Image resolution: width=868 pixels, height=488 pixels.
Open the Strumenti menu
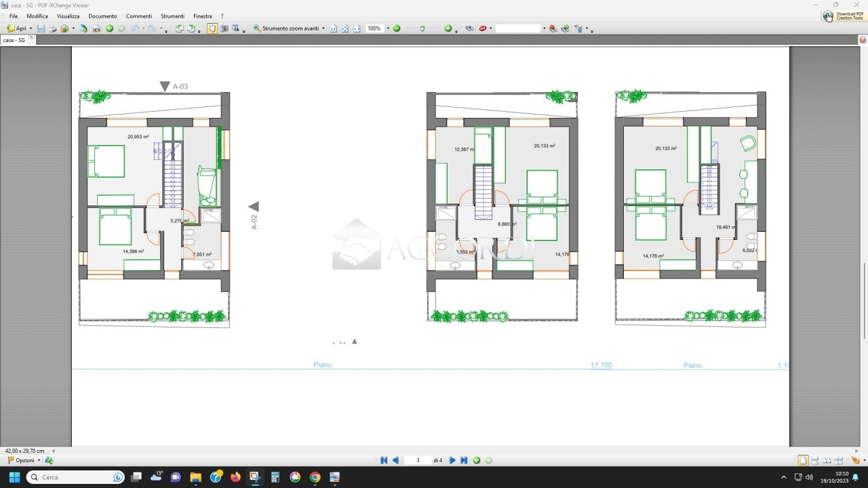coord(172,16)
